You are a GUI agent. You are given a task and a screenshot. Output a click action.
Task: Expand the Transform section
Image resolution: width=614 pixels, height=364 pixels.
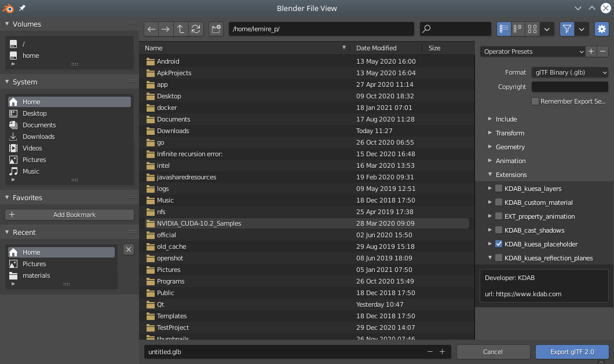[490, 133]
